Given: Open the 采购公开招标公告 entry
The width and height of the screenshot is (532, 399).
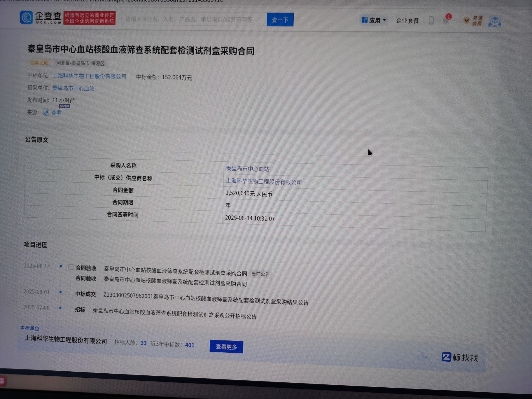Looking at the screenshot, I should (174, 314).
